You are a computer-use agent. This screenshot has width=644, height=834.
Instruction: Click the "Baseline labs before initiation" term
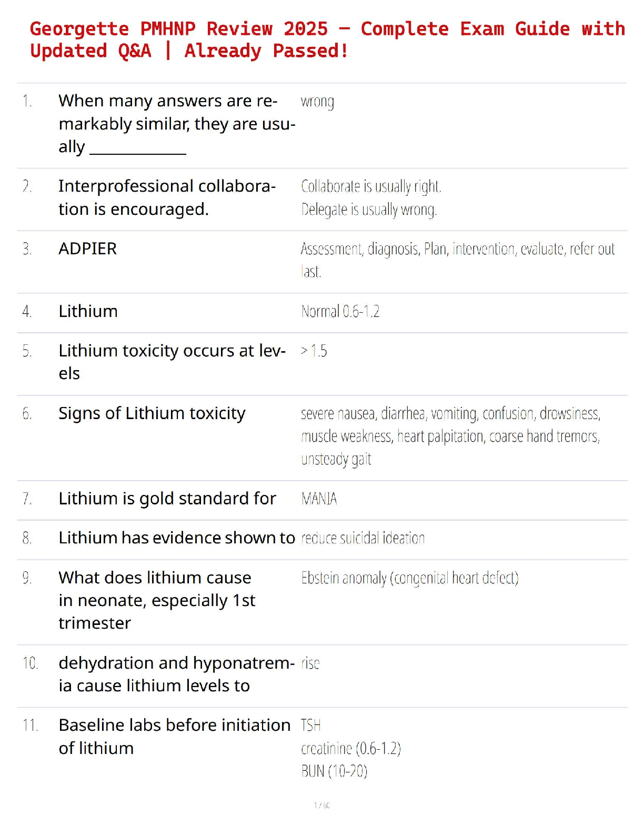(x=174, y=726)
